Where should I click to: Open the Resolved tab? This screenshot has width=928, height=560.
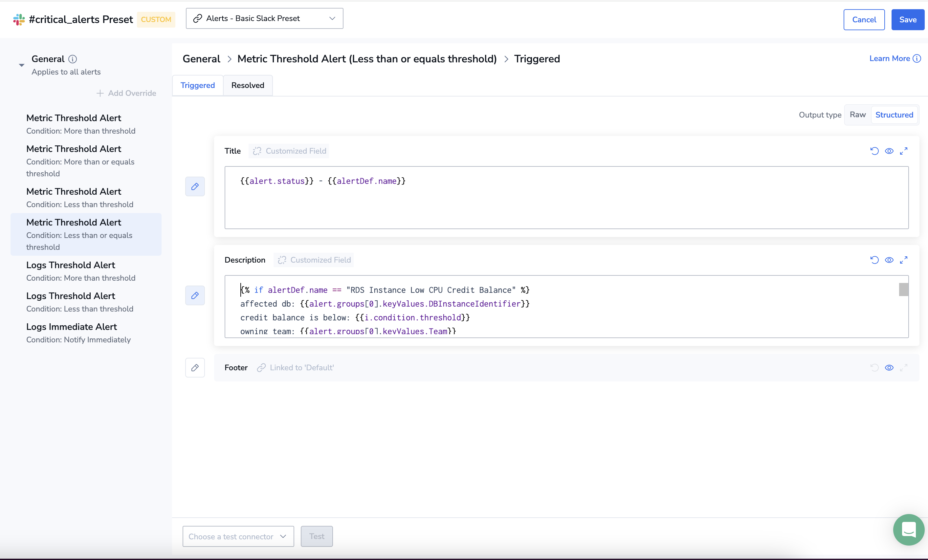coord(248,85)
